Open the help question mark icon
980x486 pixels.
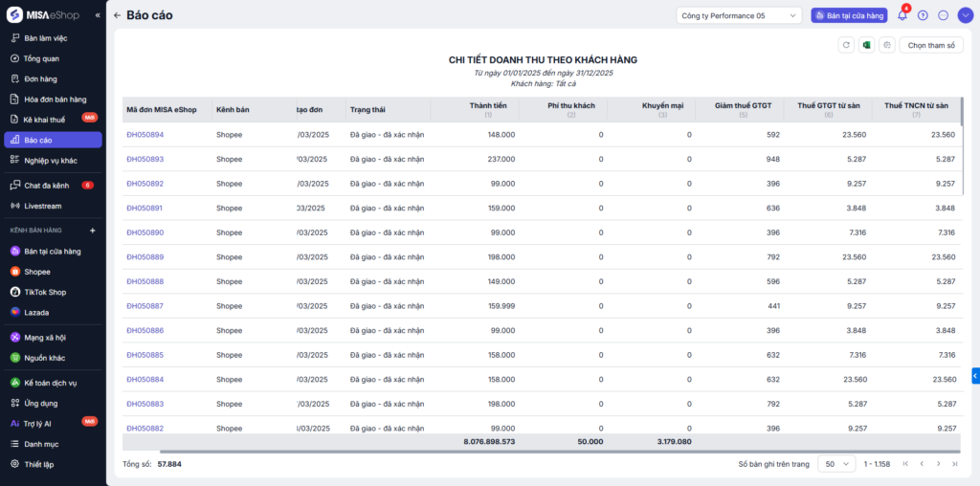point(923,15)
